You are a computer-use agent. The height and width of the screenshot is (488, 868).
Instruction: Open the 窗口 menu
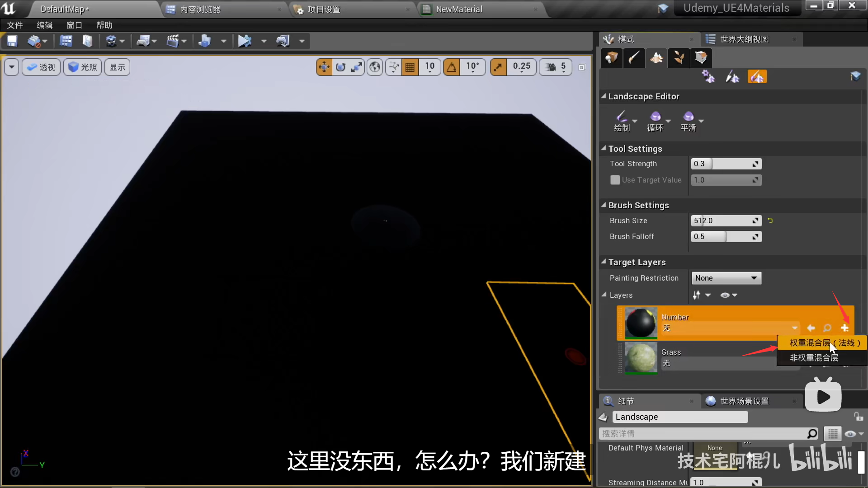74,25
